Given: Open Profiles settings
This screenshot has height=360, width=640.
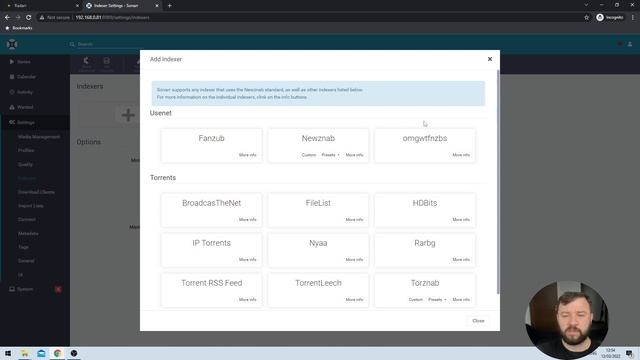Looking at the screenshot, I should [x=26, y=150].
